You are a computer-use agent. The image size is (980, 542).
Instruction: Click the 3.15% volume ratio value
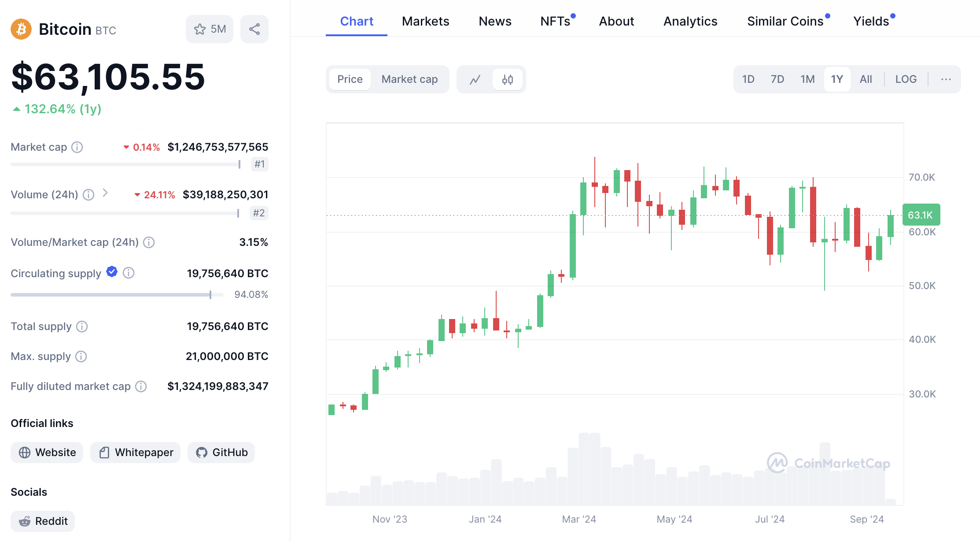[x=254, y=242]
